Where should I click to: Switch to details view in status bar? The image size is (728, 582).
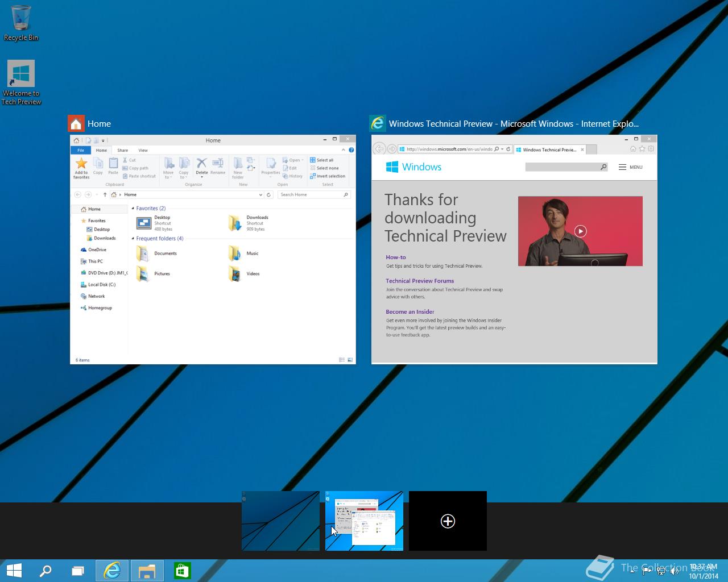[x=342, y=360]
